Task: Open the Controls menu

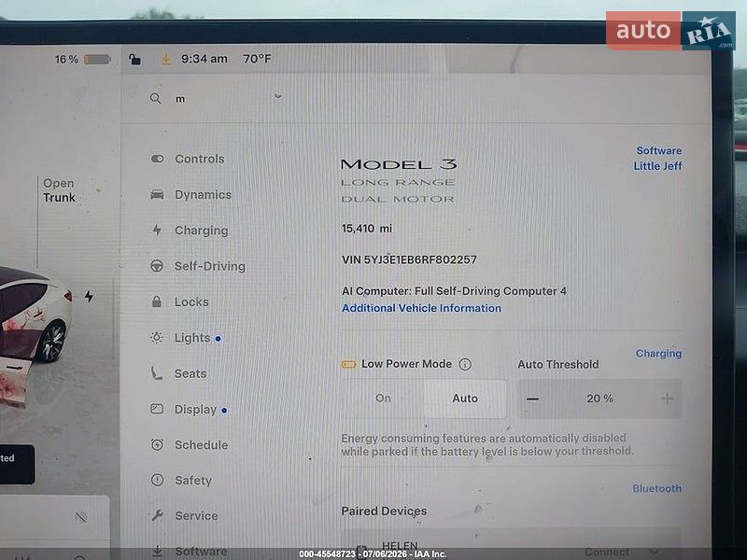Action: (x=199, y=159)
